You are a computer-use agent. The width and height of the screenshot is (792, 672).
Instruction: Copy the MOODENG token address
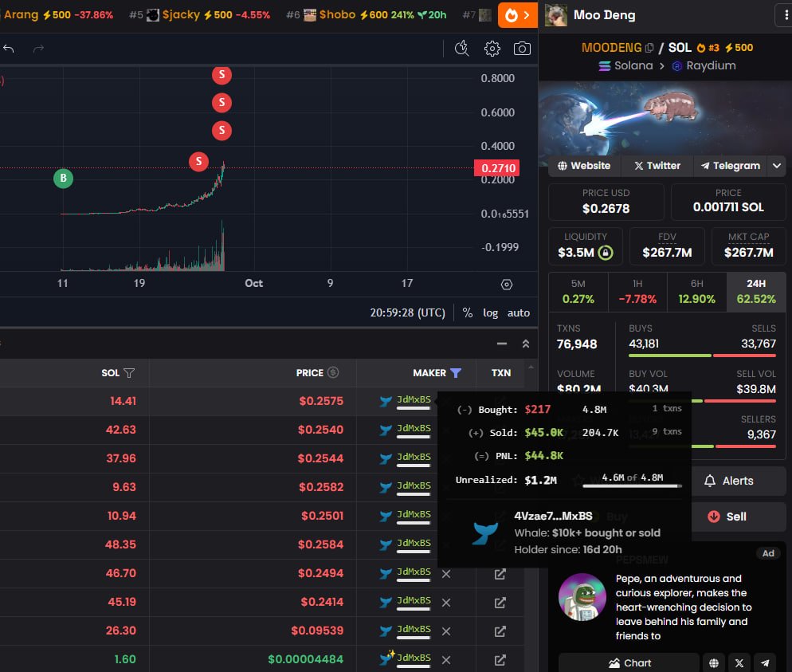649,48
